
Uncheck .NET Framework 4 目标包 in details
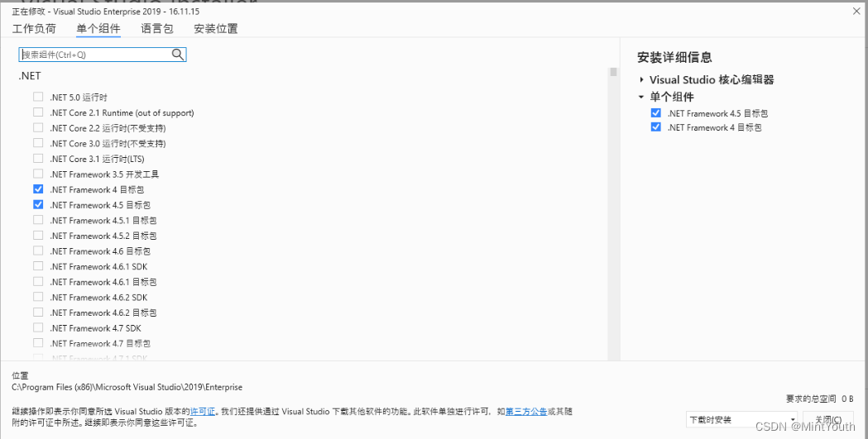(656, 127)
